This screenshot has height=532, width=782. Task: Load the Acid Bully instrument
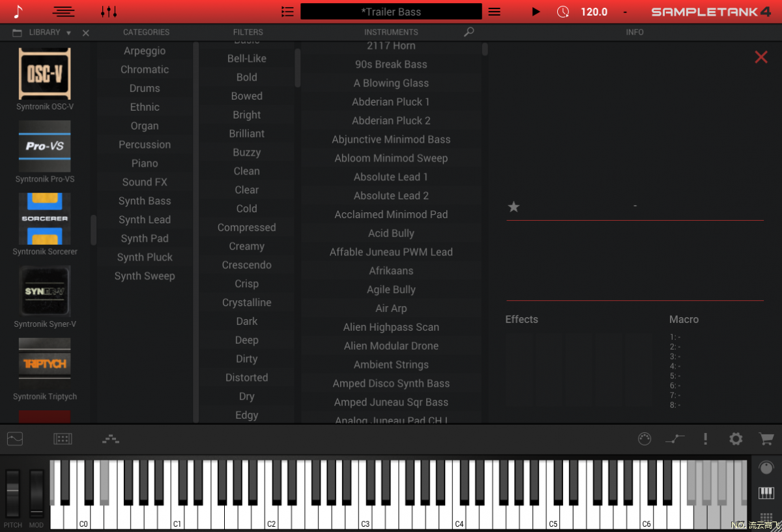391,234
